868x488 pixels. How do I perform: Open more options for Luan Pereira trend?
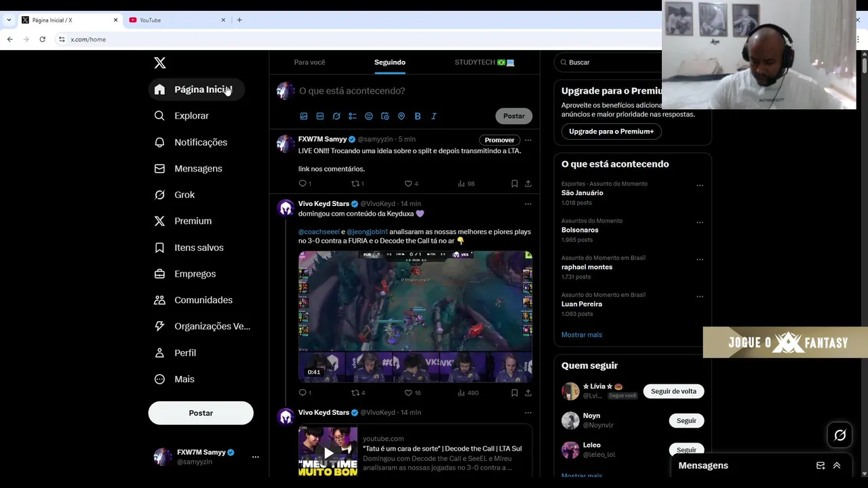click(x=700, y=297)
